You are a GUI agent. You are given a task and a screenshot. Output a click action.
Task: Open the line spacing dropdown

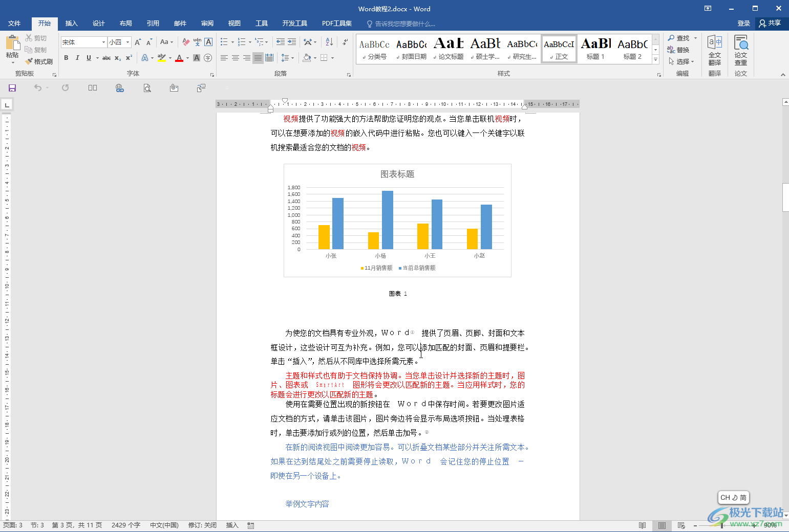[288, 58]
